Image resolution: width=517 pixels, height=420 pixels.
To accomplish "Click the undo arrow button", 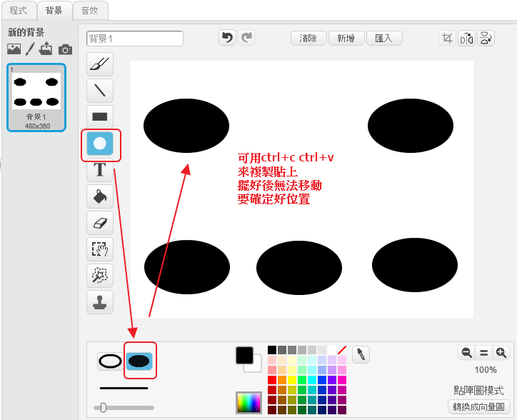I will tap(227, 38).
